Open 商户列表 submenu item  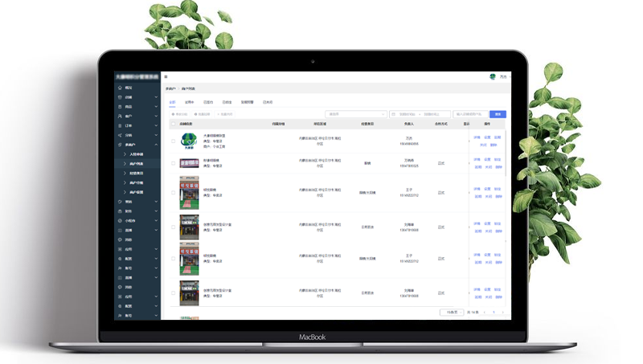(136, 164)
